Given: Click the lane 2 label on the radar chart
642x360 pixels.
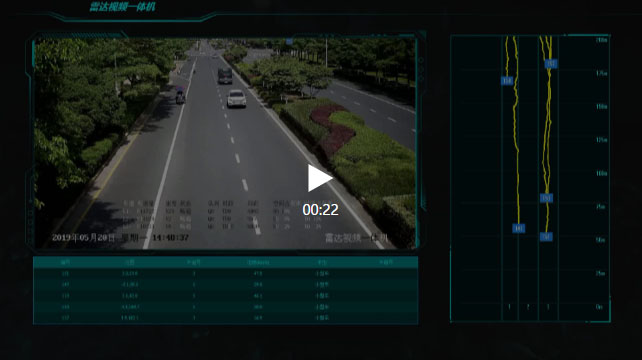Looking at the screenshot, I should point(528,306).
